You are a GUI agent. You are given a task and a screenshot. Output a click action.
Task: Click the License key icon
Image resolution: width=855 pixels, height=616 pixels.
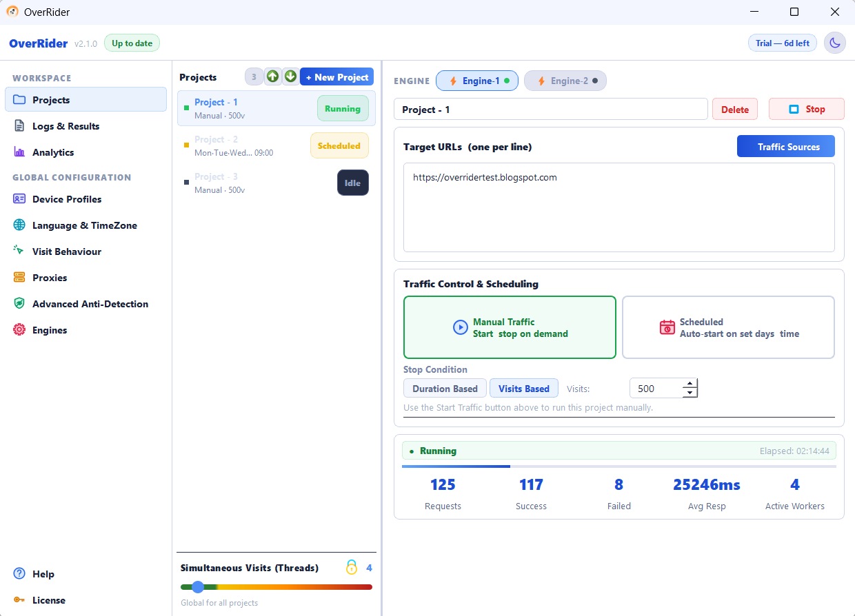[19, 600]
